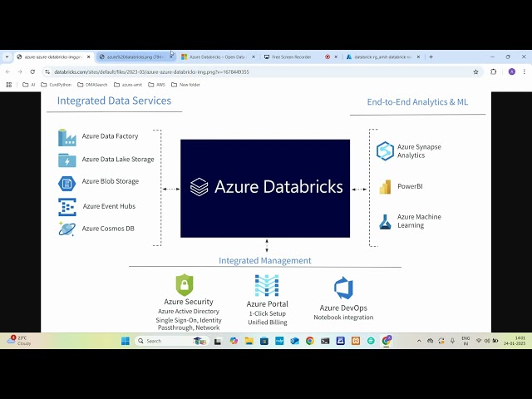Open the tab search dropdown arrow
The height and width of the screenshot is (399, 532).
coord(7,57)
